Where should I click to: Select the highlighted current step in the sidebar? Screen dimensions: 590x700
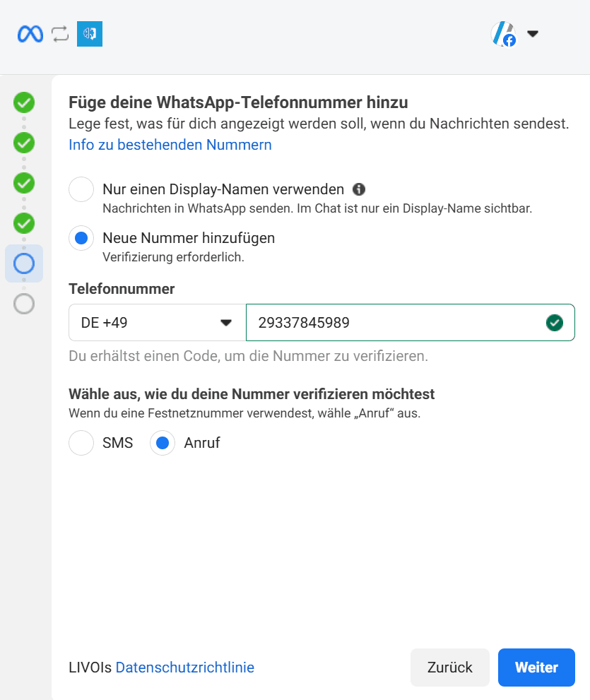click(23, 263)
